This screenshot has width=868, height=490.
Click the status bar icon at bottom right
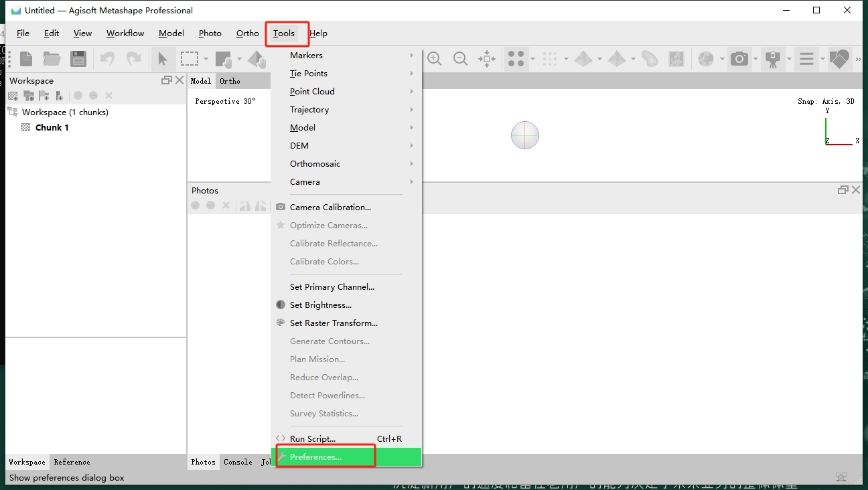coord(841,477)
